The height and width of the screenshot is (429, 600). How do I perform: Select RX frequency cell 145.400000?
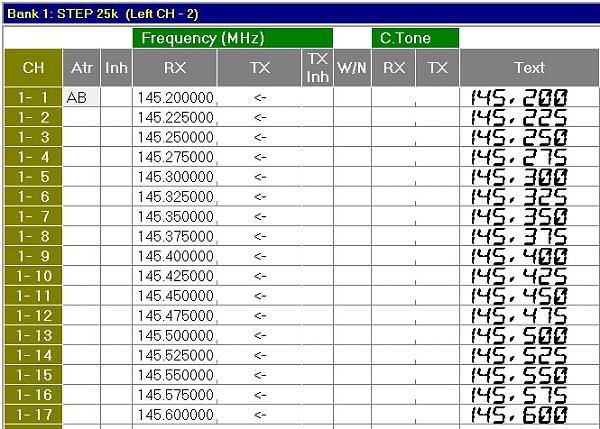pos(174,256)
